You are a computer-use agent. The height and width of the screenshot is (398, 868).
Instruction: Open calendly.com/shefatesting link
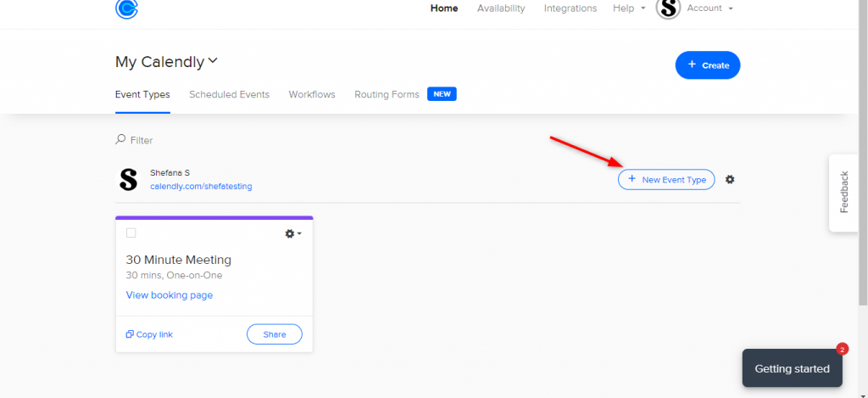pyautogui.click(x=201, y=187)
